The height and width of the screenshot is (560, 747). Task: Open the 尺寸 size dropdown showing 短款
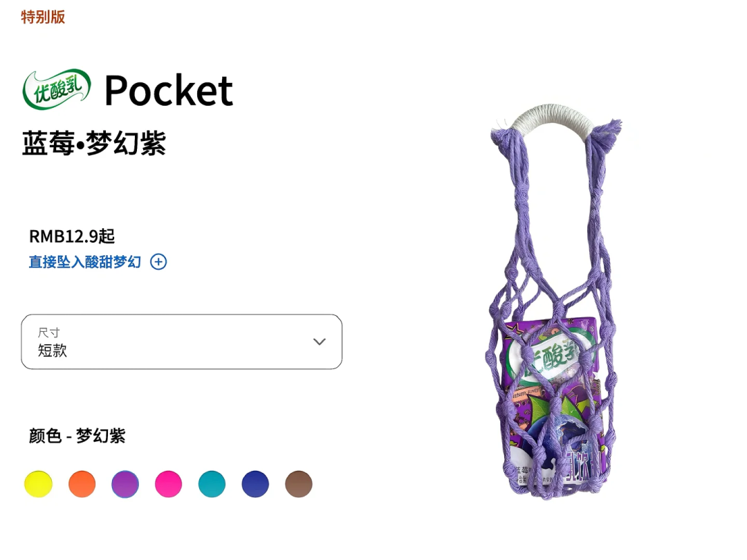[181, 342]
